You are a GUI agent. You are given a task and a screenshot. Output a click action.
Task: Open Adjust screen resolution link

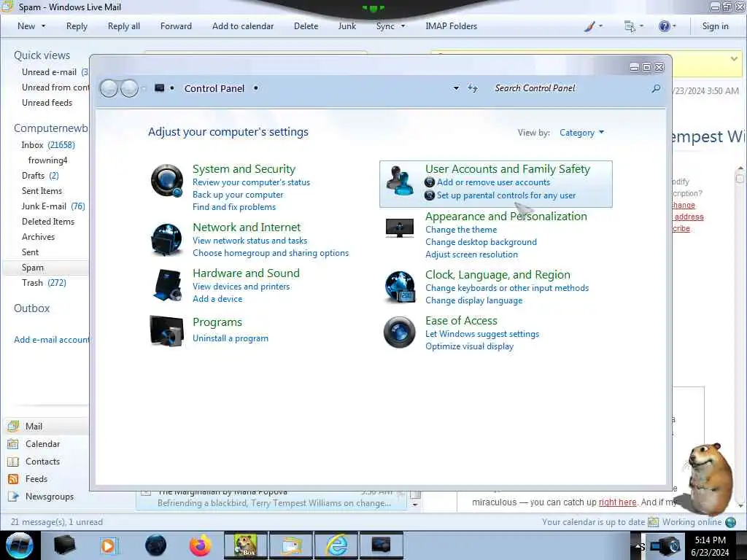(472, 254)
